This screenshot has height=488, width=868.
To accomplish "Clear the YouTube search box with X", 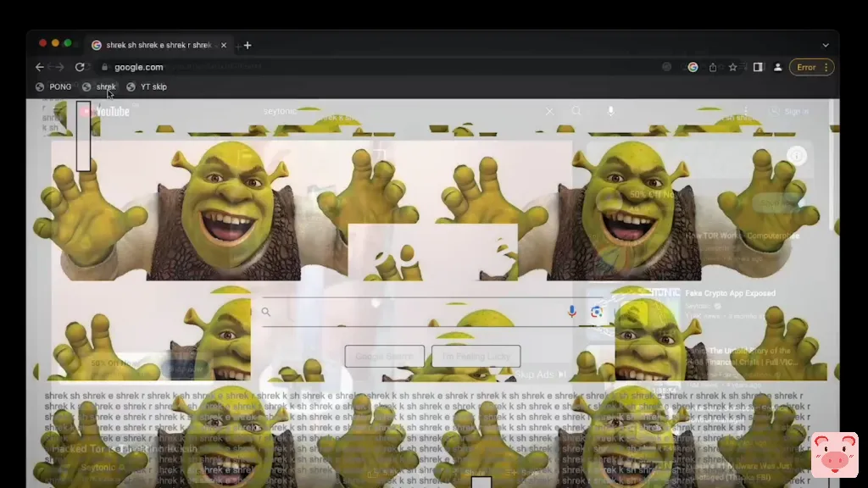I will pyautogui.click(x=549, y=111).
